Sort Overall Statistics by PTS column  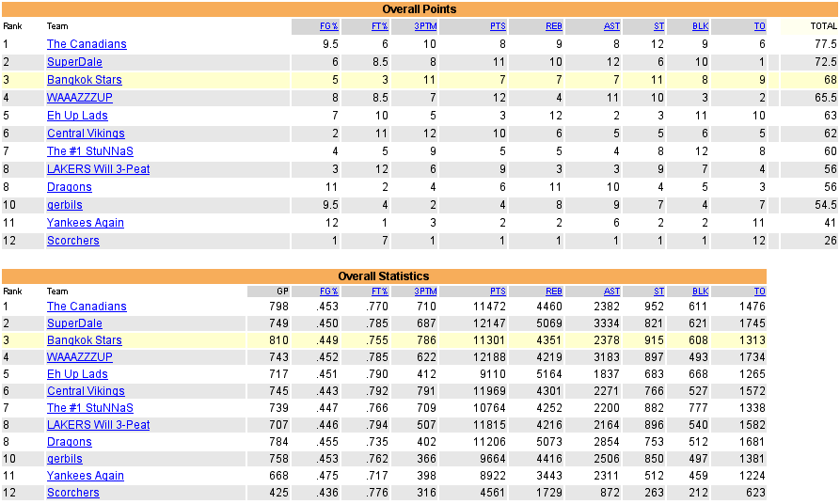[498, 291]
